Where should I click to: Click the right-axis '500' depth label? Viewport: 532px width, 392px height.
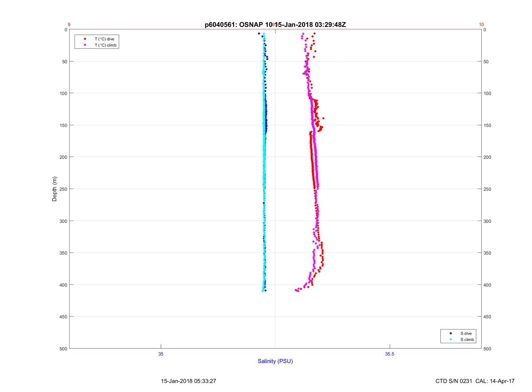click(488, 349)
